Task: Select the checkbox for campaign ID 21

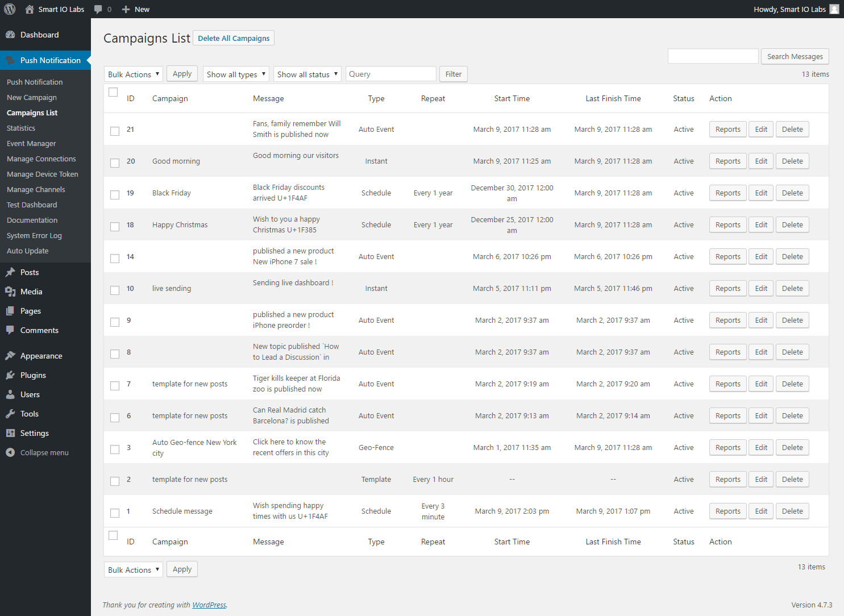Action: click(115, 131)
